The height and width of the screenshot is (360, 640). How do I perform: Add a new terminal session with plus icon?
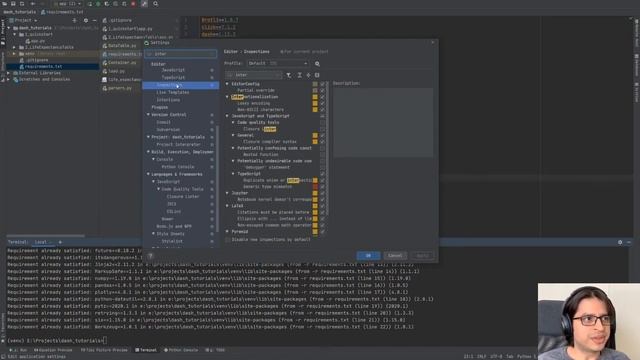click(60, 242)
